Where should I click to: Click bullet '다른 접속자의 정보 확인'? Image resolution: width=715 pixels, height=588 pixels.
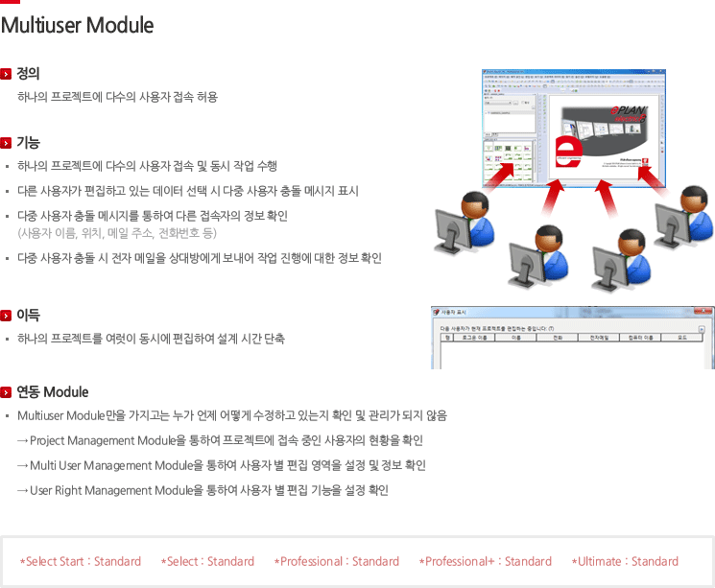point(153,216)
